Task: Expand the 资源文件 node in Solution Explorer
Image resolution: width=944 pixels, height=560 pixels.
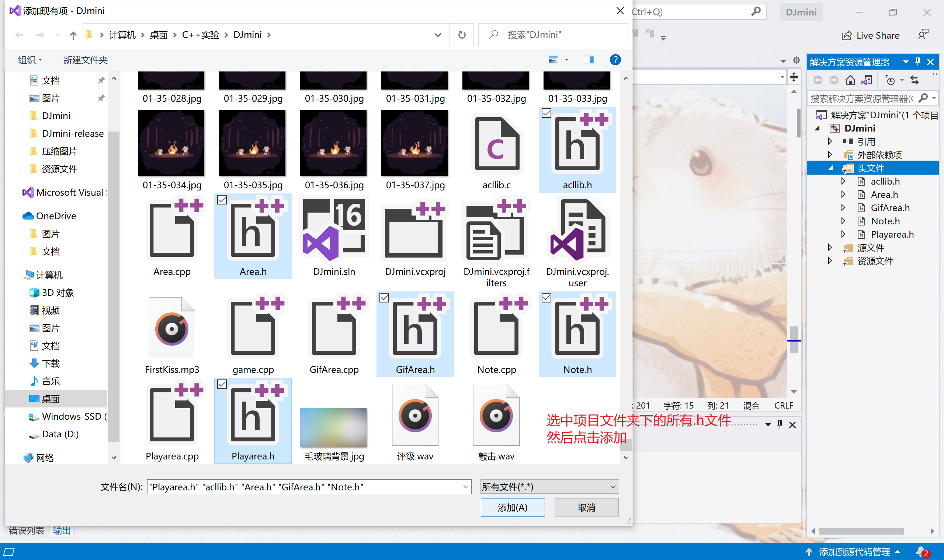Action: pos(830,261)
